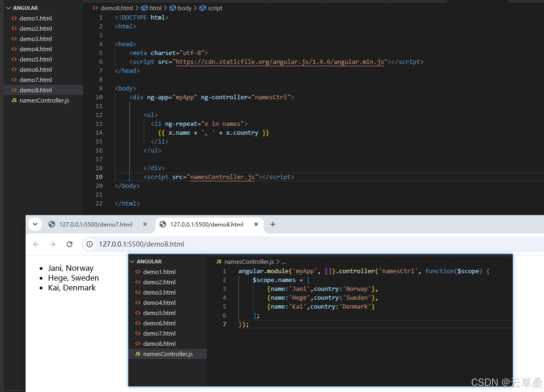Open namesController.js in top explorer
This screenshot has height=392, width=544.
(44, 100)
